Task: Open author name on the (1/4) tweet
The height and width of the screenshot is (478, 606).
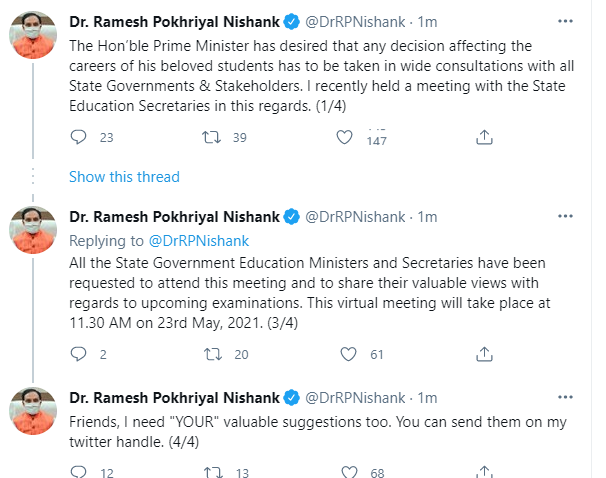Action: click(x=174, y=20)
